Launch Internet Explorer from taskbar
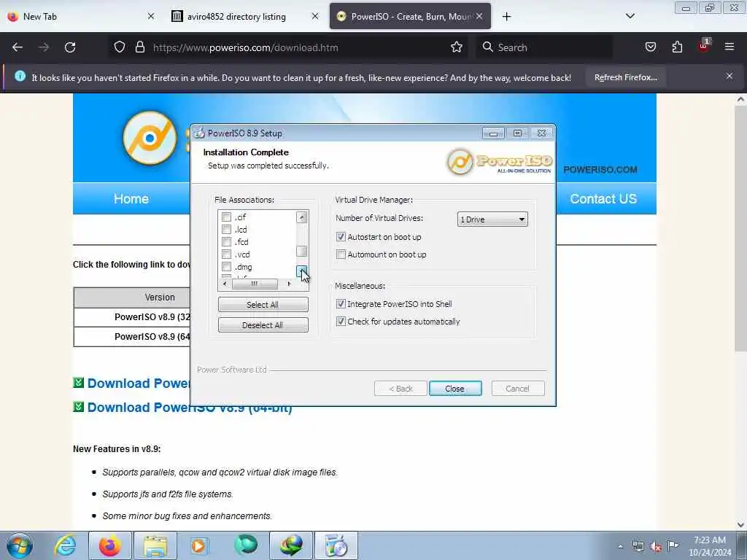The width and height of the screenshot is (747, 560). [x=65, y=545]
